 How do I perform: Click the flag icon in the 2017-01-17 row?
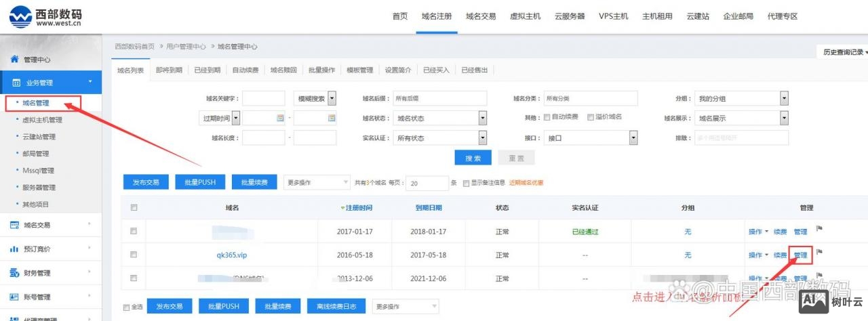[x=819, y=229]
